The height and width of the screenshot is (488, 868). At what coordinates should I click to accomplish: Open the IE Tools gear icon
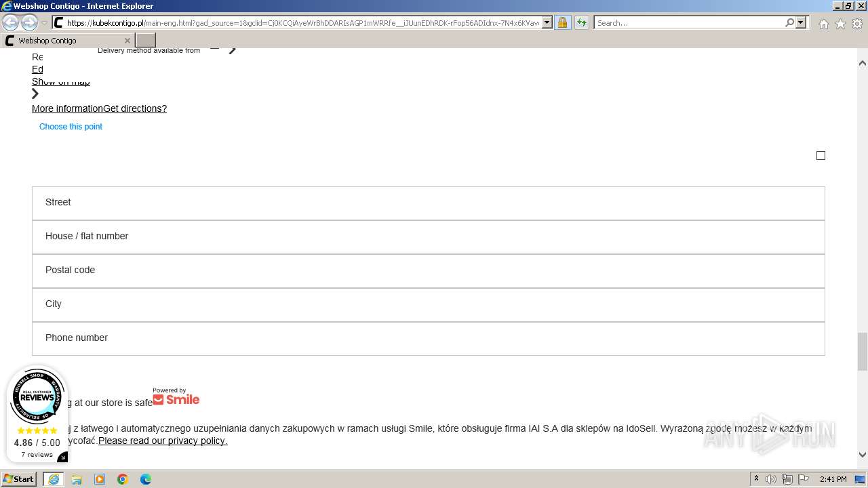click(x=857, y=23)
